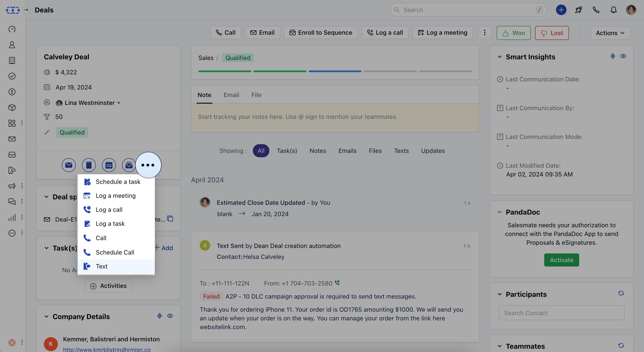Click the green Activate button

[561, 260]
